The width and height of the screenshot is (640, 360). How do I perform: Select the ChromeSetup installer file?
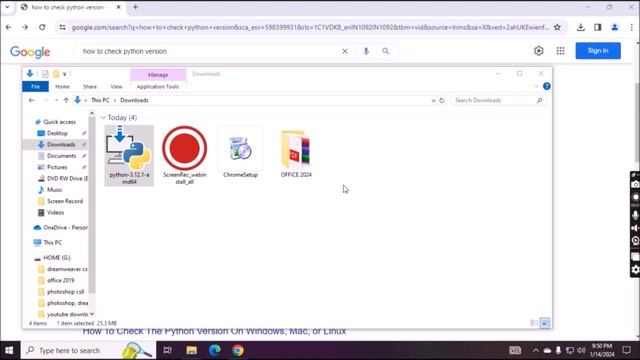tap(240, 153)
